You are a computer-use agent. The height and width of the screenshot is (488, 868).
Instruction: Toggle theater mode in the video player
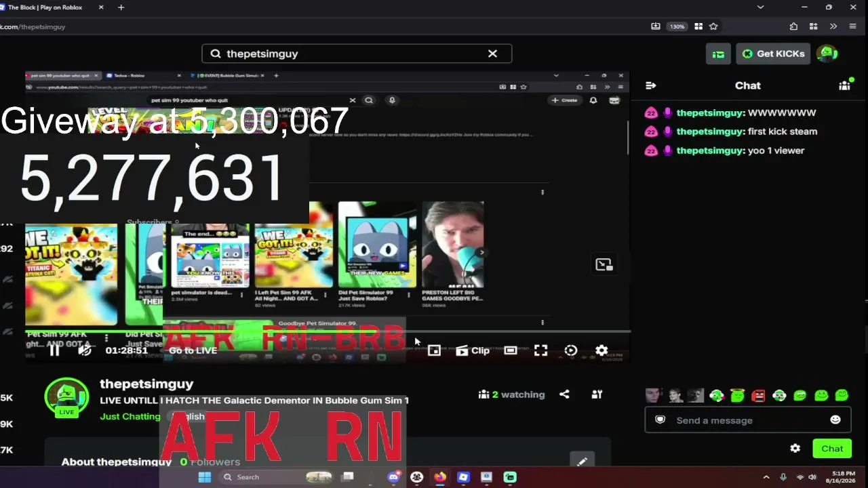point(511,350)
